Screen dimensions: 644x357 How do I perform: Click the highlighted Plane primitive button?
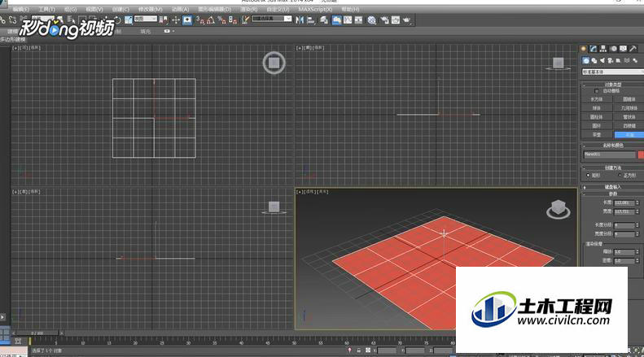pyautogui.click(x=629, y=135)
